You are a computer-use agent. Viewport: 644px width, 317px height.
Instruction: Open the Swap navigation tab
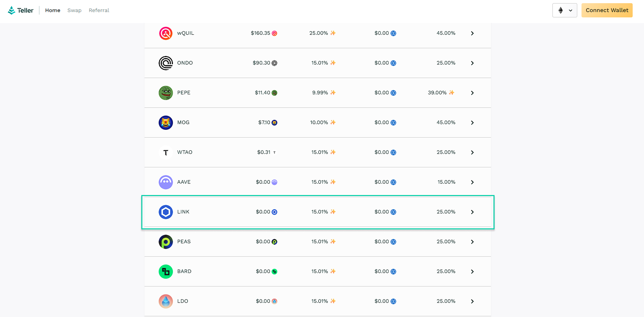click(74, 10)
